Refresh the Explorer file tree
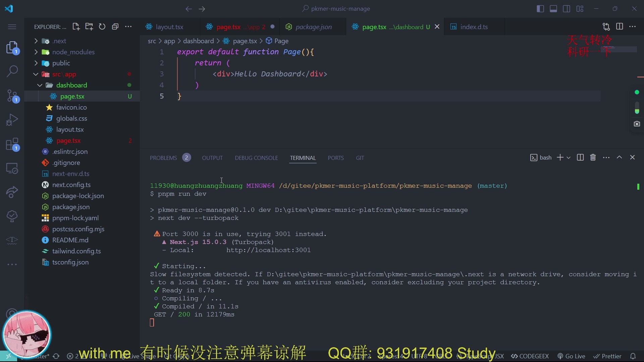 pos(102,27)
